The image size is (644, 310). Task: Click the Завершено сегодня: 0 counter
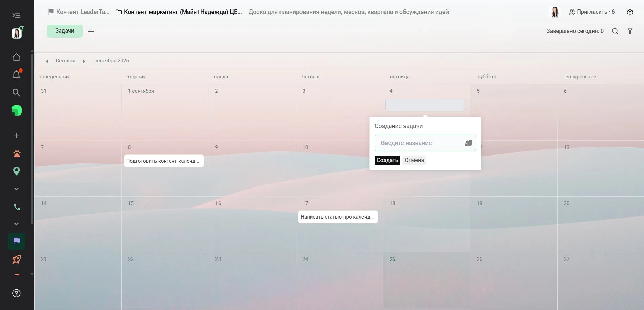(575, 31)
